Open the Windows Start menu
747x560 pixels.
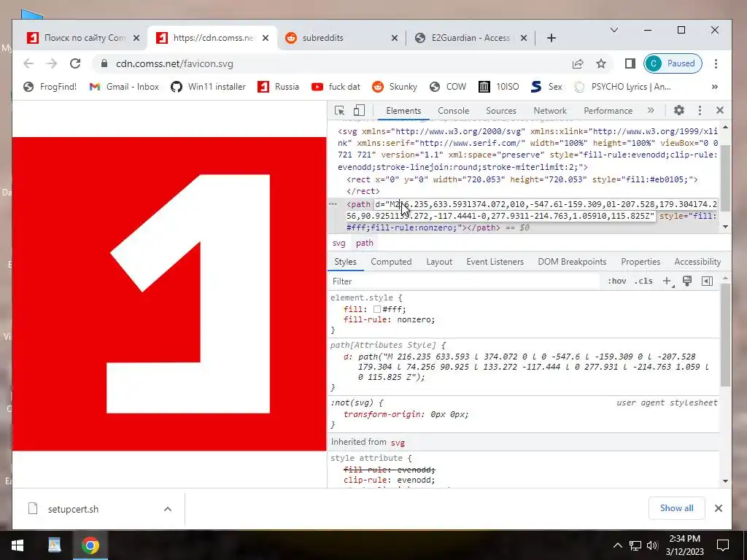pos(18,545)
